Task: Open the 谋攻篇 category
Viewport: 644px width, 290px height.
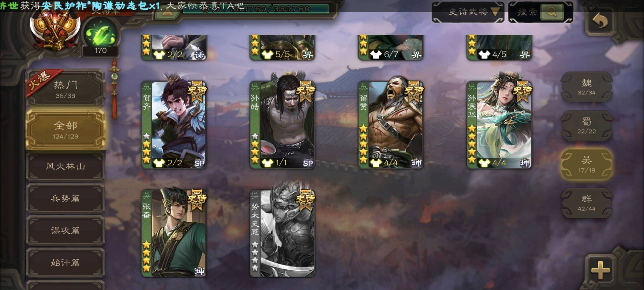Action: coord(65,231)
